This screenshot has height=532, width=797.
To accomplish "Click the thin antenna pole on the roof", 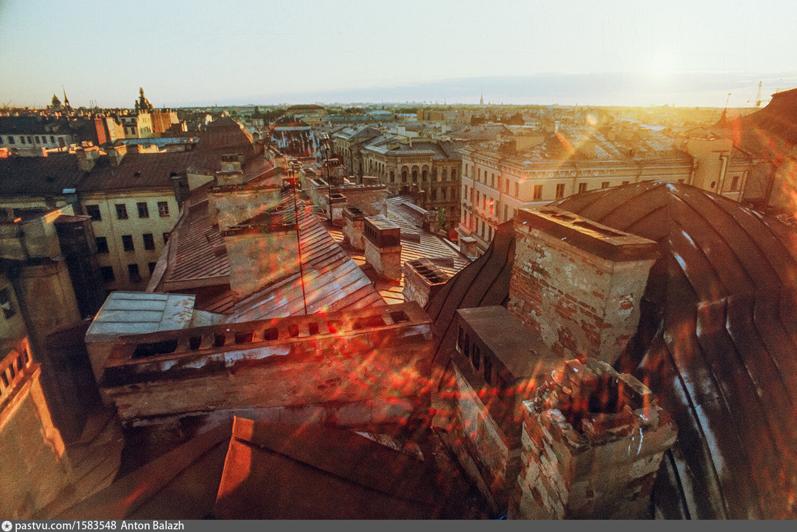I will [299, 244].
